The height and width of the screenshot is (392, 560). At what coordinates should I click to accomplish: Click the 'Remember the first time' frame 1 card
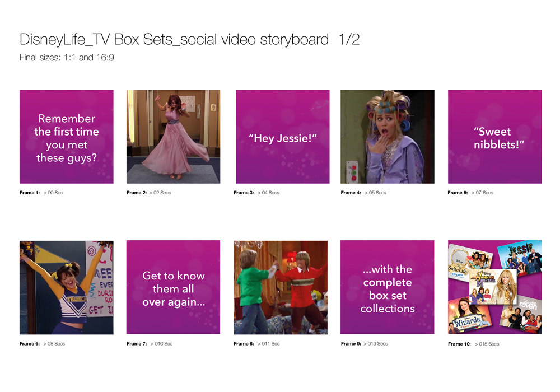click(x=67, y=137)
